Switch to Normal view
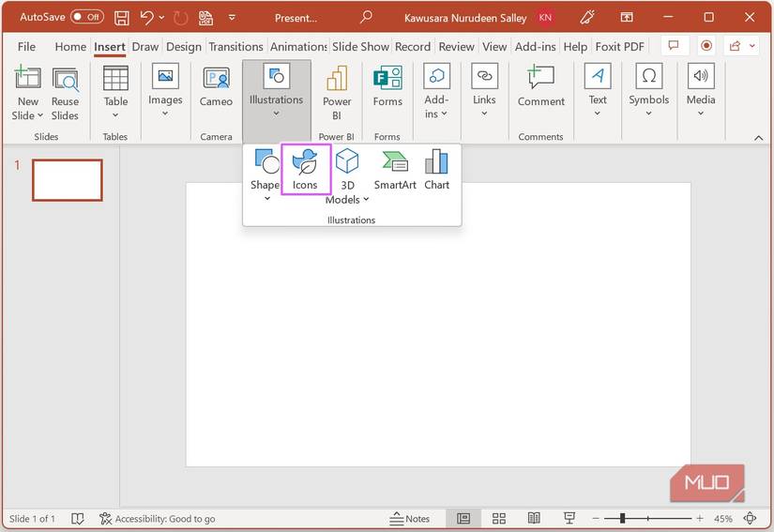The height and width of the screenshot is (532, 774). (x=463, y=518)
